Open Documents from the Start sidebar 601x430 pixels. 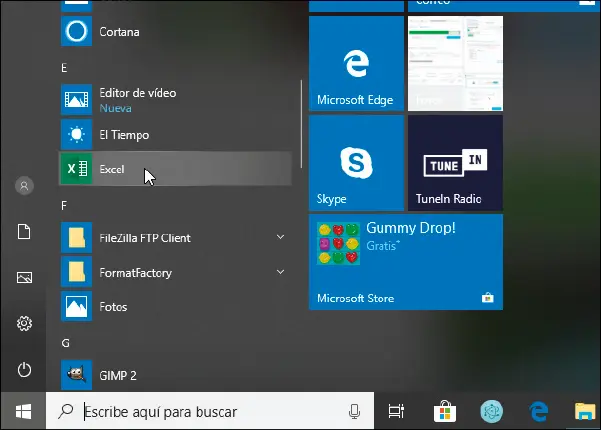pyautogui.click(x=25, y=231)
